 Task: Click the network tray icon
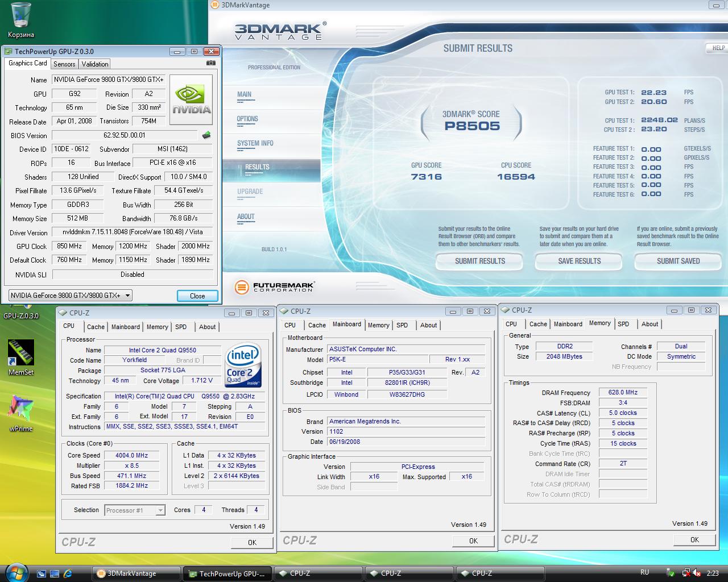[686, 573]
